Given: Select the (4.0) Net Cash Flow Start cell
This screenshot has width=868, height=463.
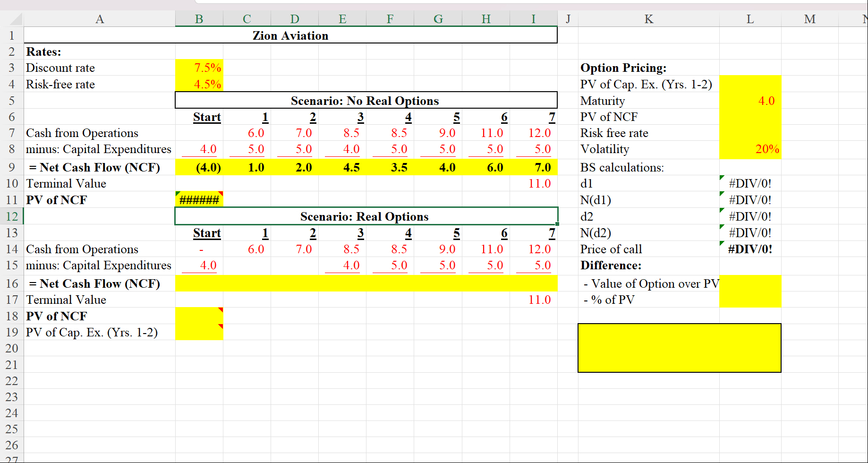Looking at the screenshot, I should pos(199,167).
